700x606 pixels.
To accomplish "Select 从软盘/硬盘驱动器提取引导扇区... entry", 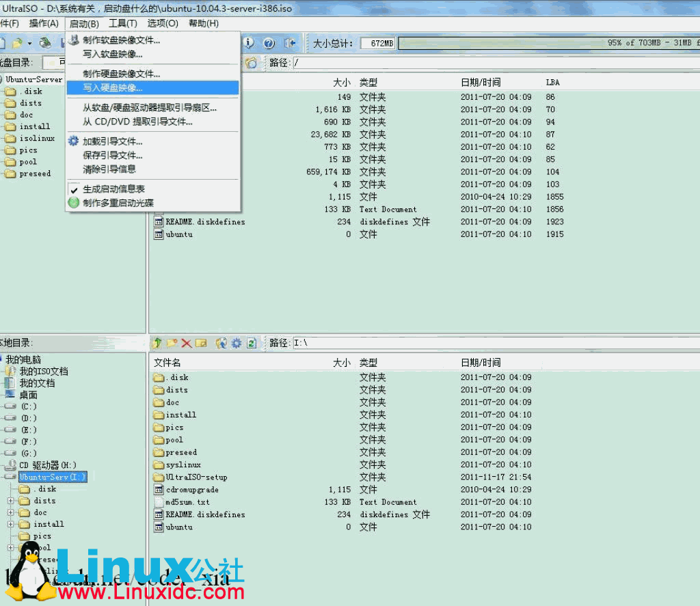I will (x=152, y=107).
